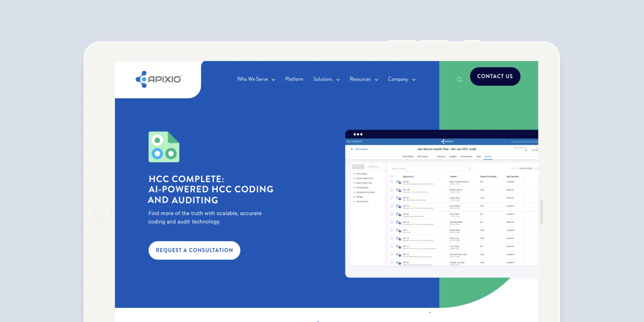This screenshot has width=644, height=322.
Task: Click the back arrow beside All Projects
Action: pyautogui.click(x=352, y=149)
